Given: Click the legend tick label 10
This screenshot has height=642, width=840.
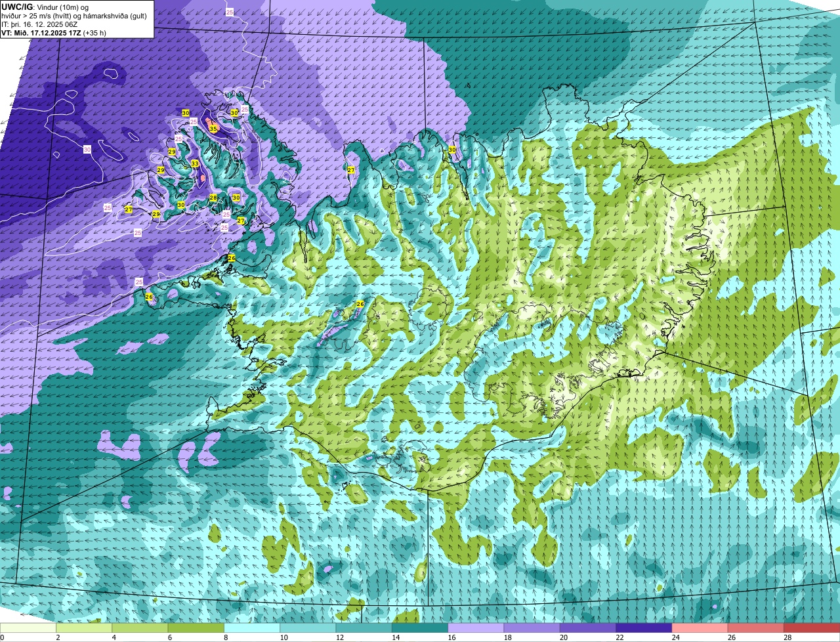Looking at the screenshot, I should (x=283, y=637).
